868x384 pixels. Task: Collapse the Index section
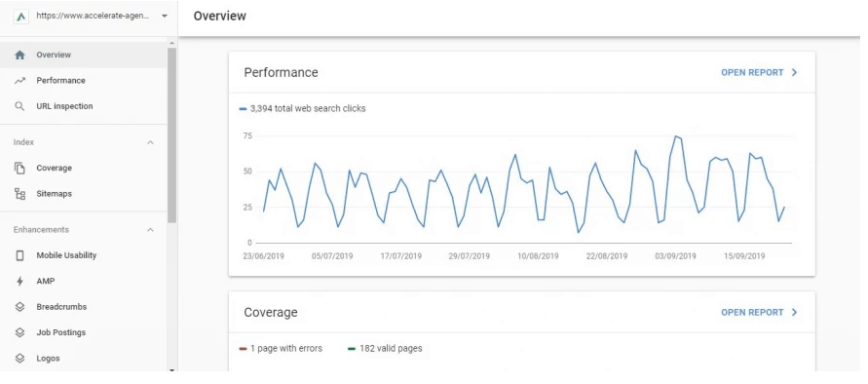click(x=150, y=142)
